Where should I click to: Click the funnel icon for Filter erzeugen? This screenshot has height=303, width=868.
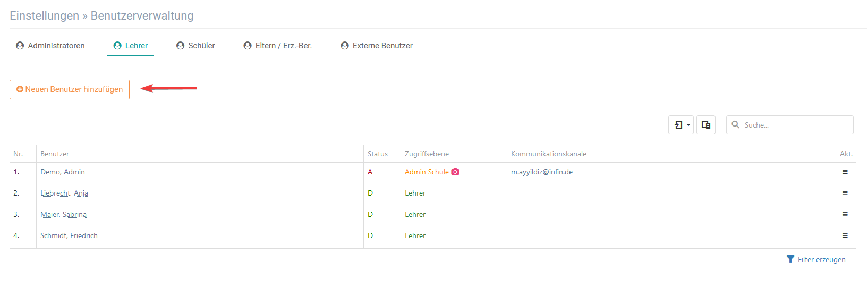790,259
